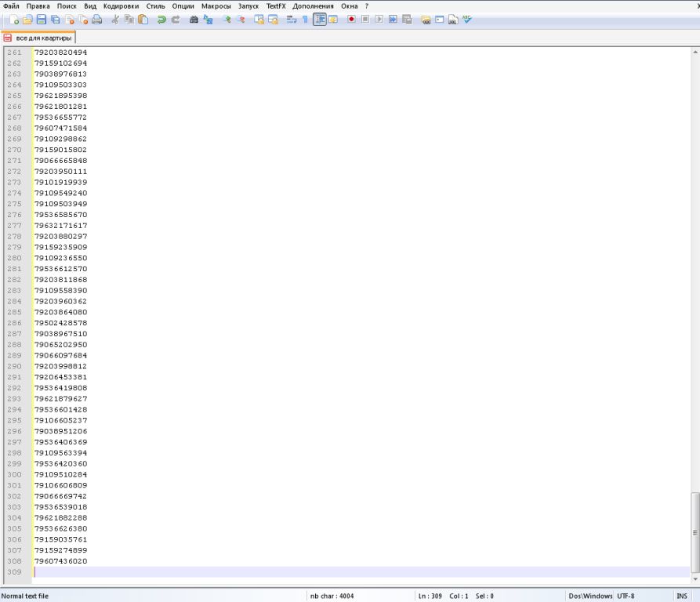700x602 pixels.
Task: Open the Опции menu
Action: (183, 5)
